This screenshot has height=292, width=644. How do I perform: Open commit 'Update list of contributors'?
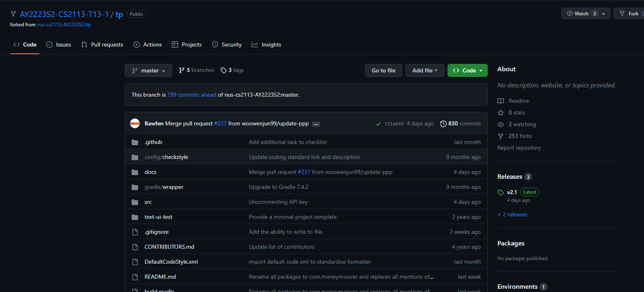[x=281, y=247]
